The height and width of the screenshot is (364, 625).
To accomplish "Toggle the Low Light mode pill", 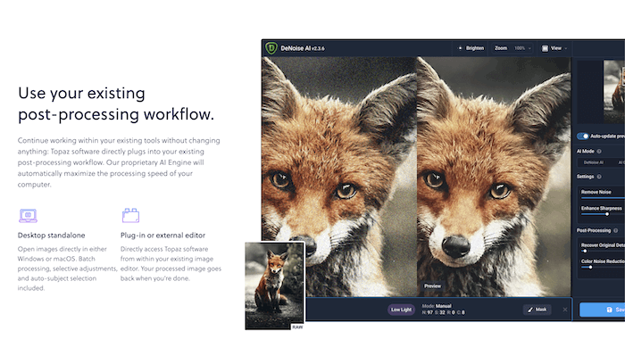I will pos(402,310).
